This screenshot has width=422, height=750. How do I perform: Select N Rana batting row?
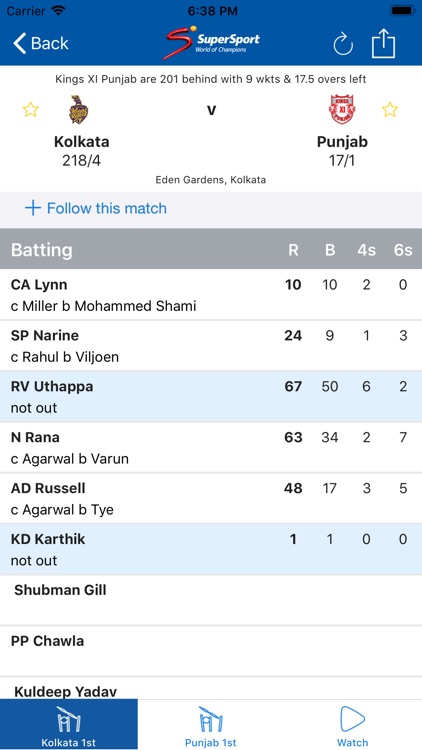pyautogui.click(x=211, y=447)
